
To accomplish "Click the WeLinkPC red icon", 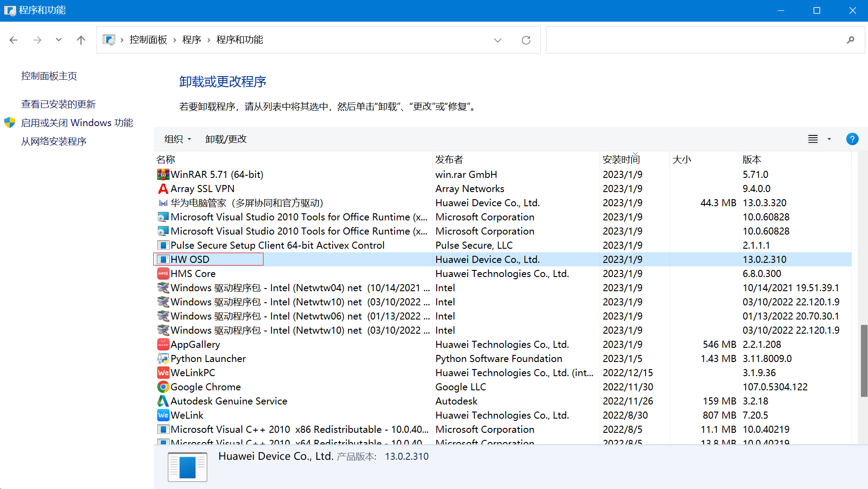I will pyautogui.click(x=163, y=373).
